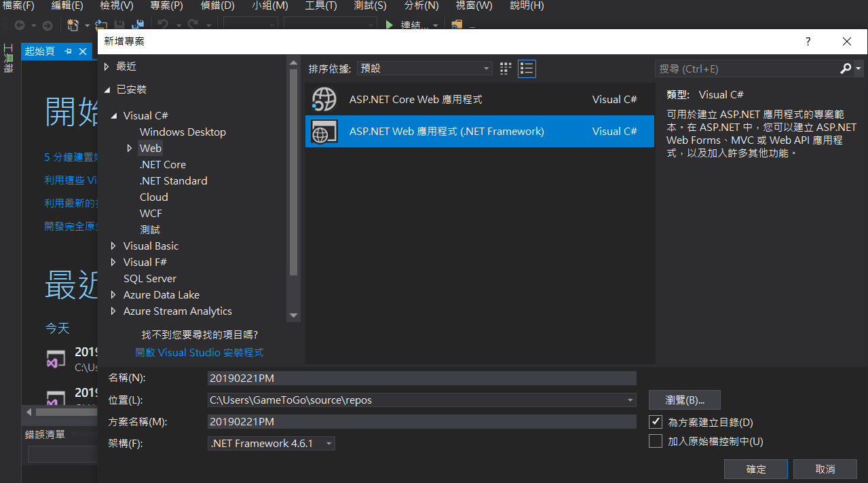Click the save all toolbar icon
868x483 pixels.
137,24
